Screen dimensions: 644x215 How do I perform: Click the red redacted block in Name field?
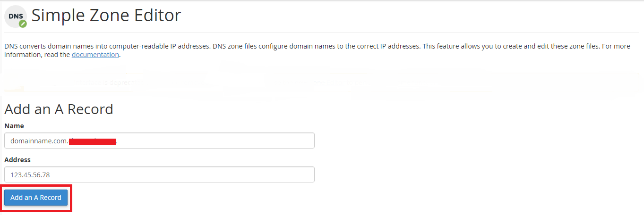(93, 141)
